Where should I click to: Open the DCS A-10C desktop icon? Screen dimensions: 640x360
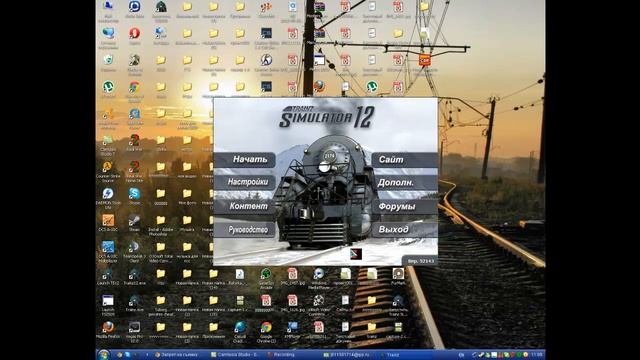[108, 223]
